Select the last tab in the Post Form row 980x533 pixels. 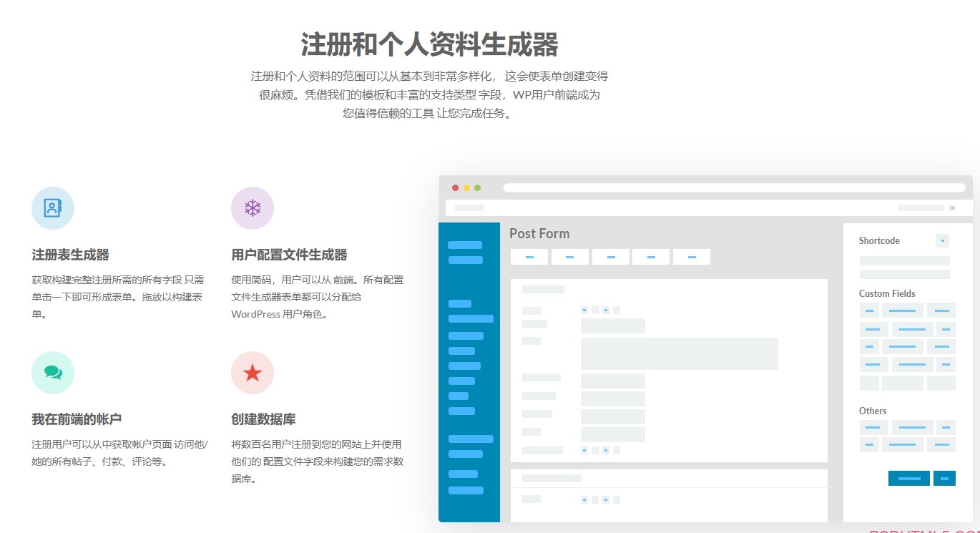click(692, 256)
